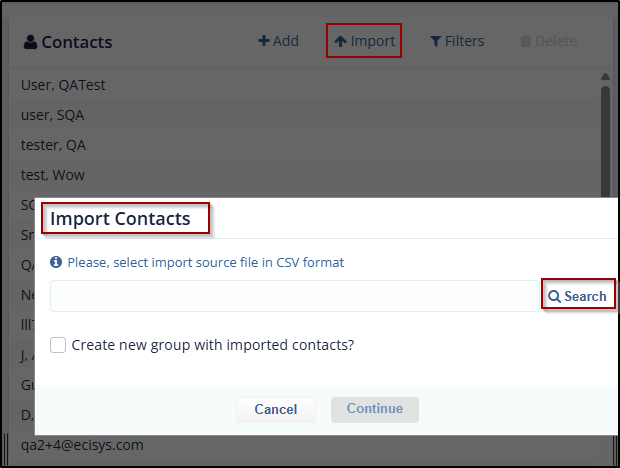Click the Filters funnel icon
The image size is (620, 468).
pyautogui.click(x=436, y=41)
